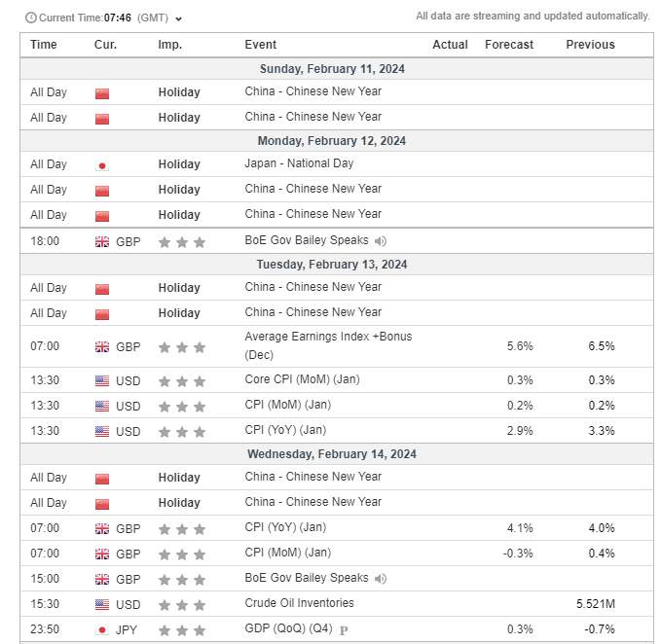The height and width of the screenshot is (644, 662).
Task: Click the US flag on Crude Oil Inventories row
Action: pyautogui.click(x=102, y=605)
